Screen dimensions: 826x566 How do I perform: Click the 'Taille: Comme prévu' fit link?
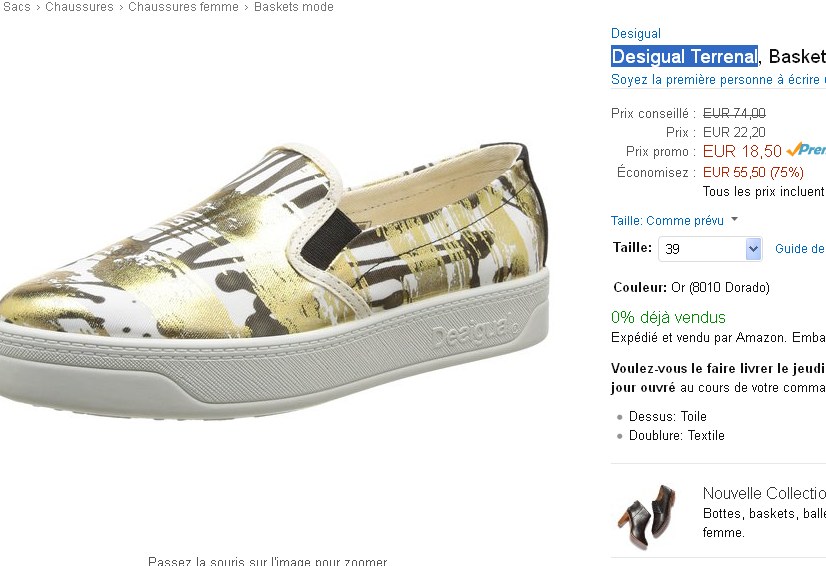666,221
